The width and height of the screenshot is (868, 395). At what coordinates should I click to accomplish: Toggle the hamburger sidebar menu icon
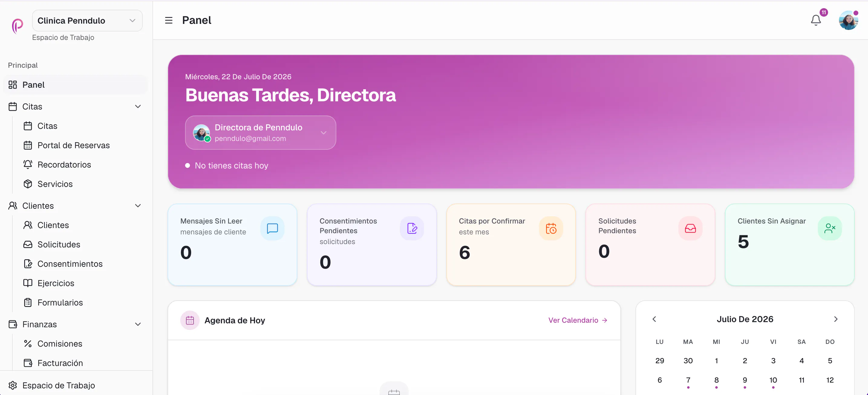[x=168, y=21]
